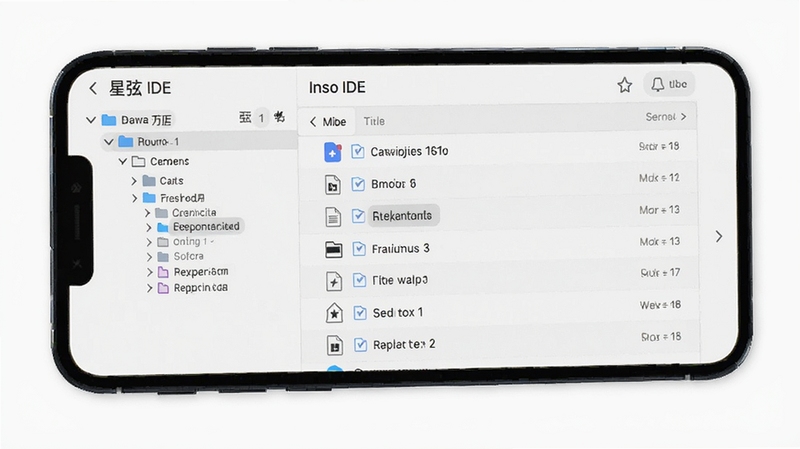Expand the Rexperiacm folder
The width and height of the screenshot is (800, 449).
(x=149, y=272)
